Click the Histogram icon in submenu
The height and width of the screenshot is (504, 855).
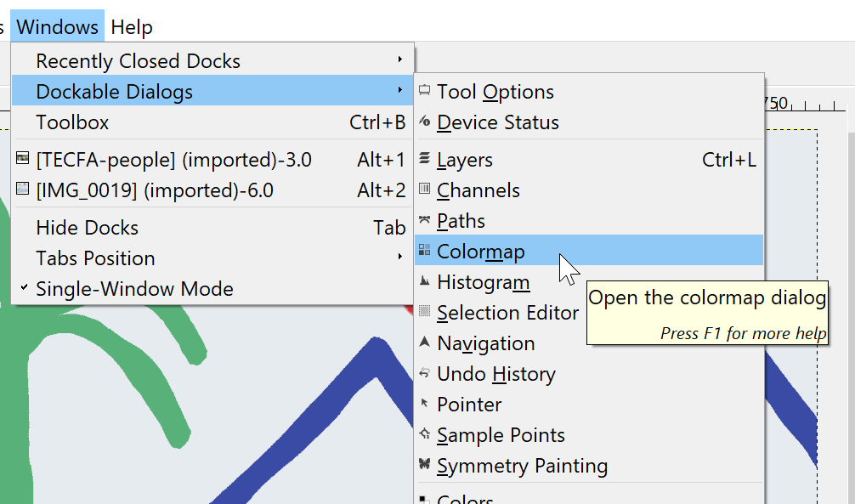point(425,282)
